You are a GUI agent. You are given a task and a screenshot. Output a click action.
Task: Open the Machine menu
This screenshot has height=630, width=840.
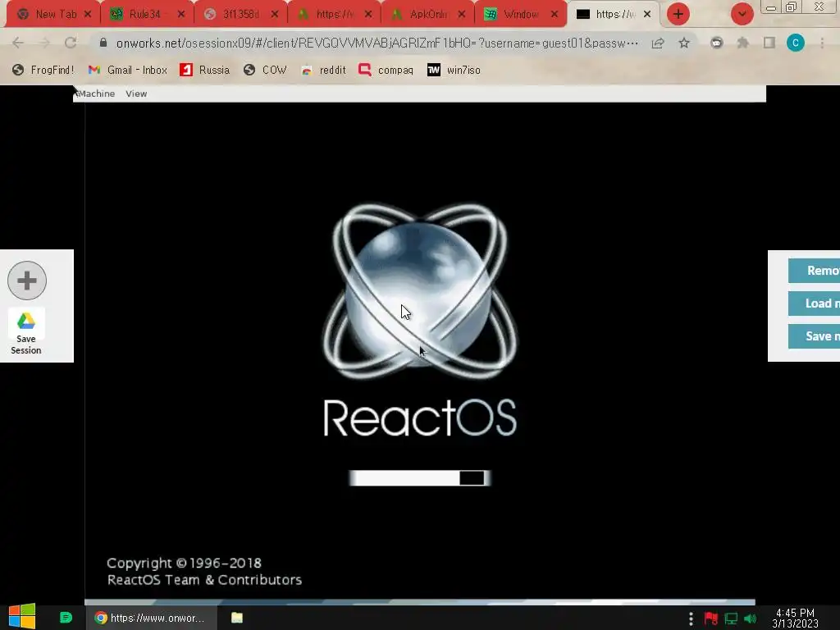96,94
